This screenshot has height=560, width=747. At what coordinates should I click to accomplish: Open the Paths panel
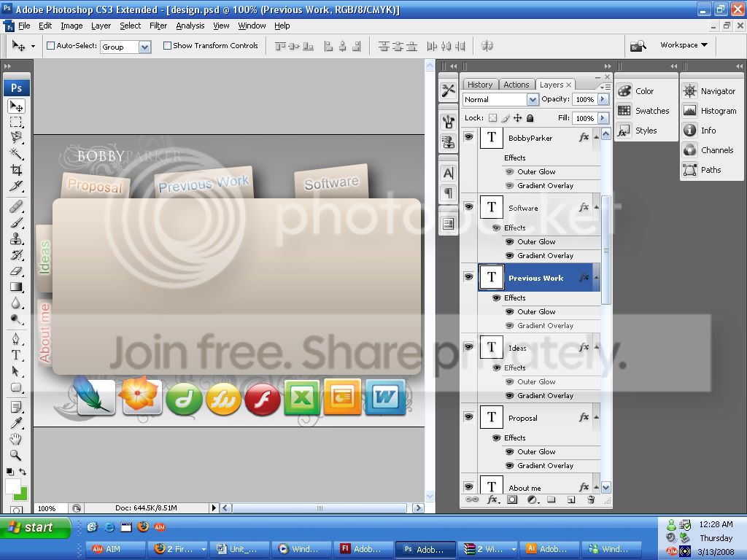[x=702, y=169]
